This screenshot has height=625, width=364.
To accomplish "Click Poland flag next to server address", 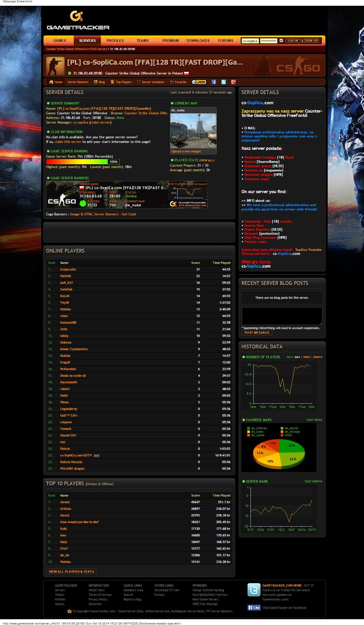I will pos(186,73).
